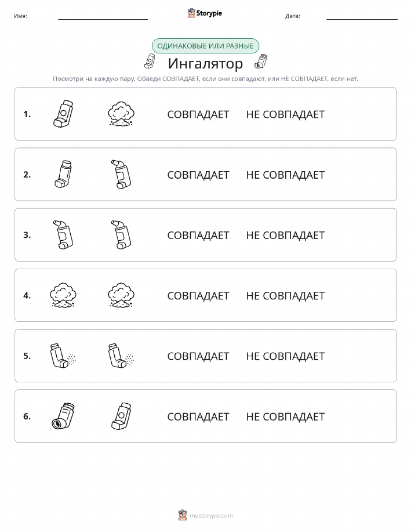Click the left inhaler icon in row 6
The height and width of the screenshot is (532, 411).
[63, 416]
